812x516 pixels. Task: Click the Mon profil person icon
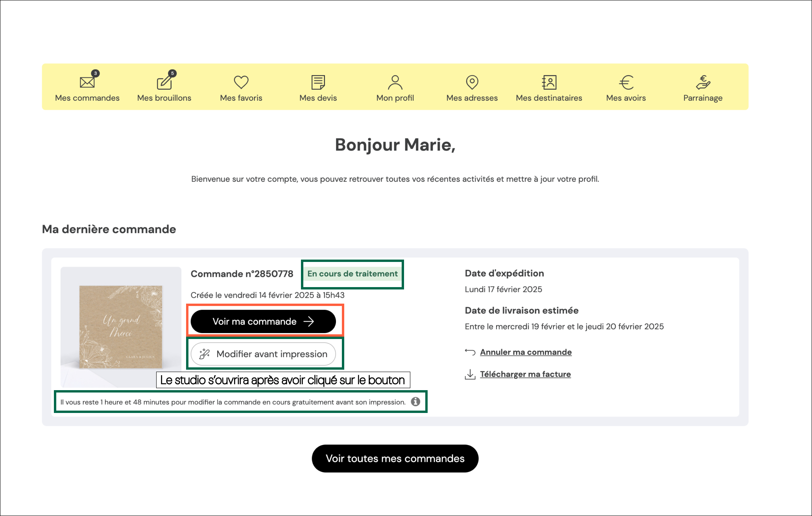point(395,82)
